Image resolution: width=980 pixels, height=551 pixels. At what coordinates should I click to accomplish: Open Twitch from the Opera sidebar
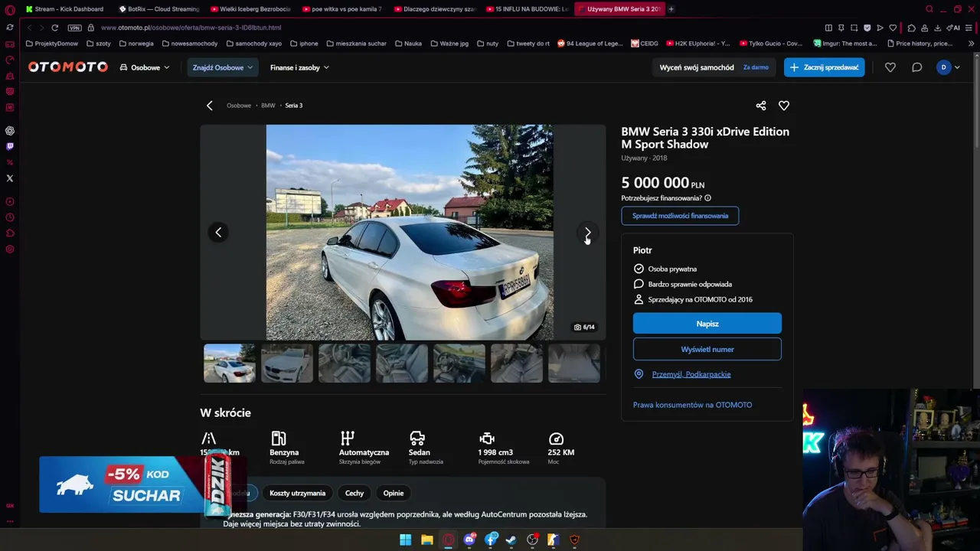click(x=10, y=146)
